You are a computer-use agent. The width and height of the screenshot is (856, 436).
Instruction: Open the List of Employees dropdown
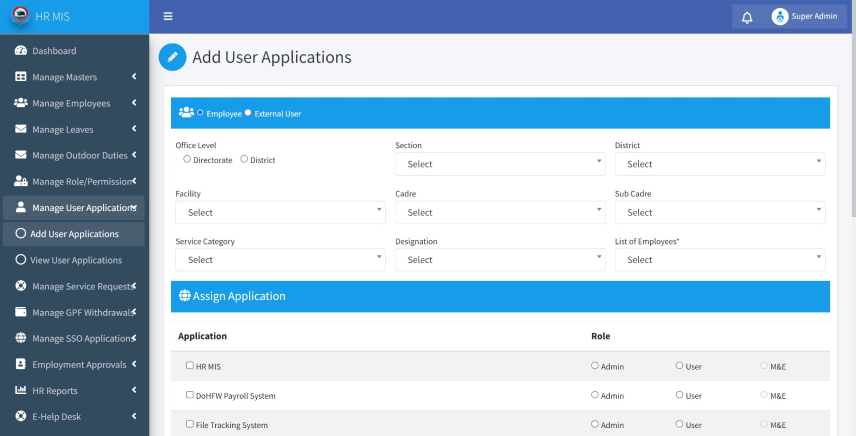pyautogui.click(x=720, y=260)
